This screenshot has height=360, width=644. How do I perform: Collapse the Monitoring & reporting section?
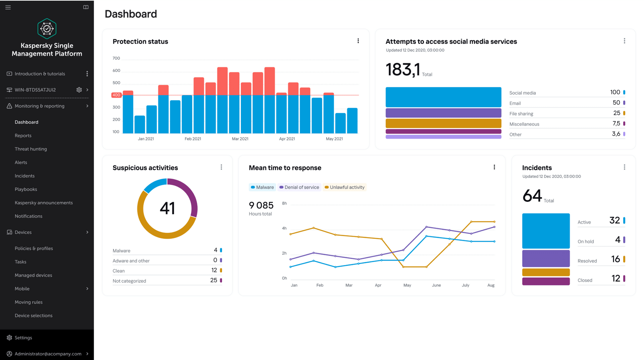pyautogui.click(x=87, y=106)
